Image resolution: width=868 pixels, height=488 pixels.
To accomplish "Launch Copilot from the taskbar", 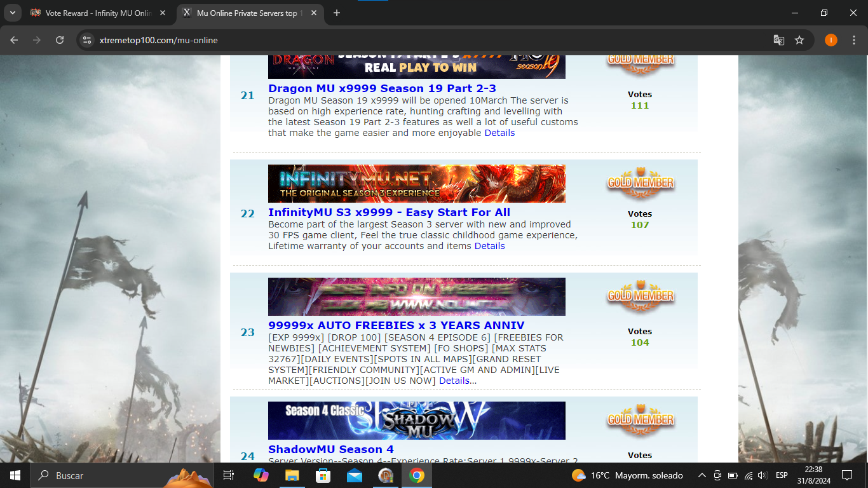I will [261, 475].
